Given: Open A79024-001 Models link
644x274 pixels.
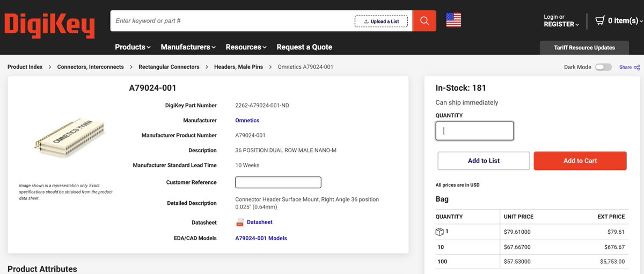Looking at the screenshot, I should point(261,238).
